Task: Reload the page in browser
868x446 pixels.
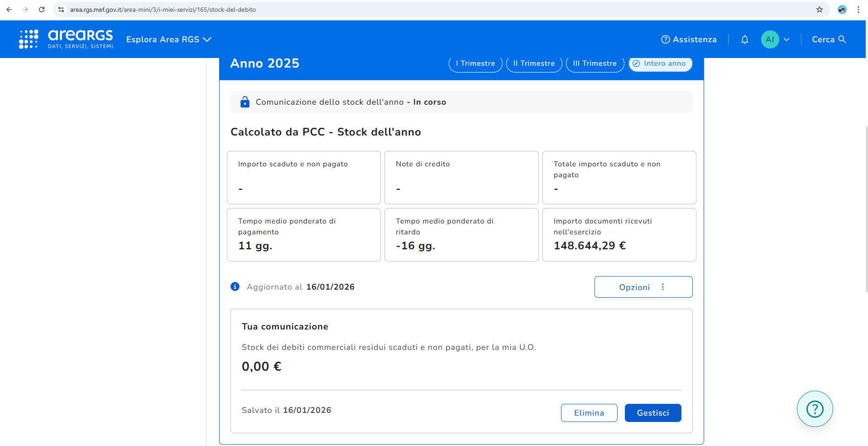Action: 42,10
